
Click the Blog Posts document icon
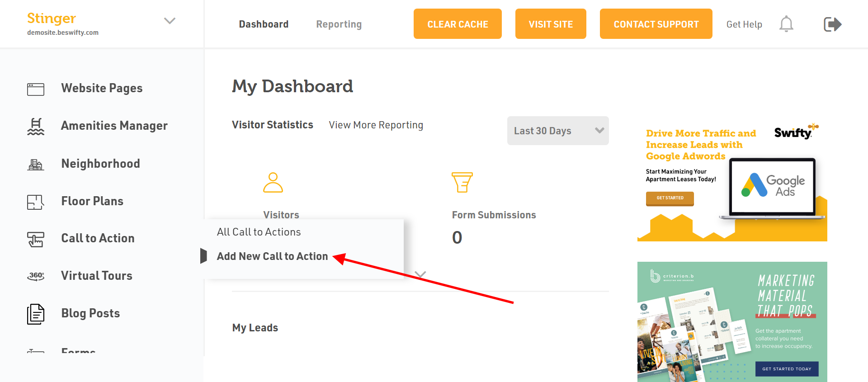click(36, 314)
